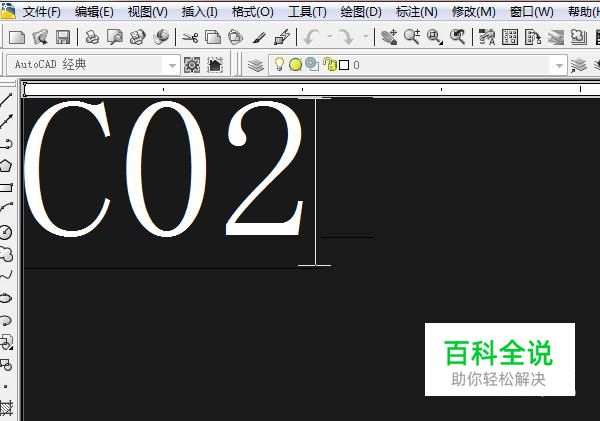This screenshot has width=600, height=421.
Task: Open the Properties palette icon
Action: pyautogui.click(x=487, y=37)
